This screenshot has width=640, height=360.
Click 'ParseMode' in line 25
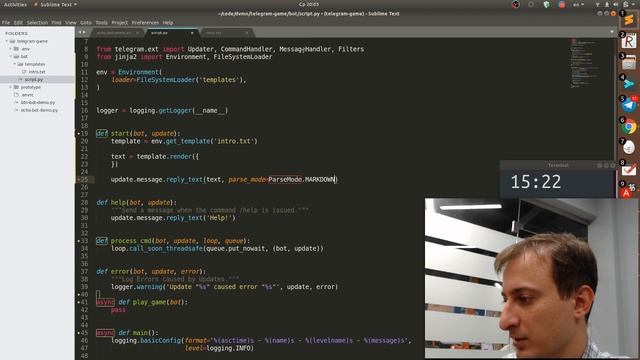pos(285,179)
